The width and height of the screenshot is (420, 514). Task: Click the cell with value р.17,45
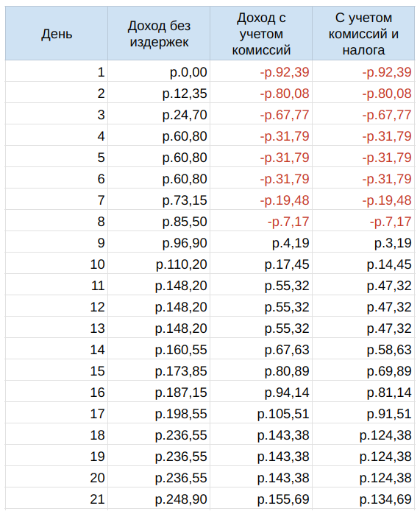tap(261, 264)
